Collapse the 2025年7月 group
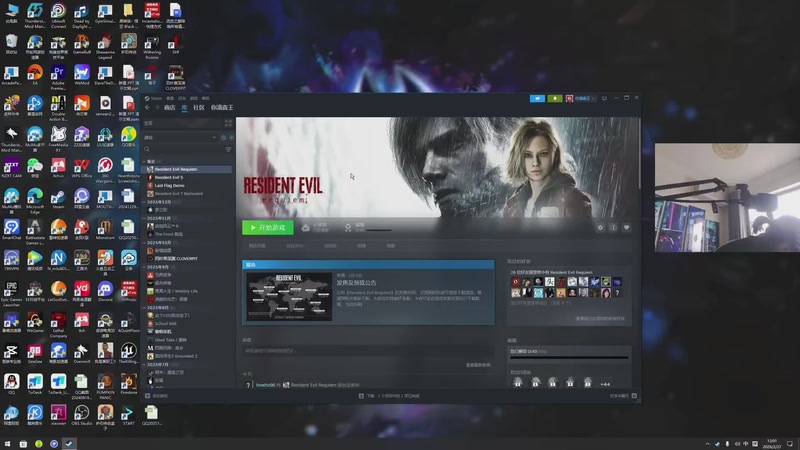Viewport: 800px width, 450px height. [144, 365]
